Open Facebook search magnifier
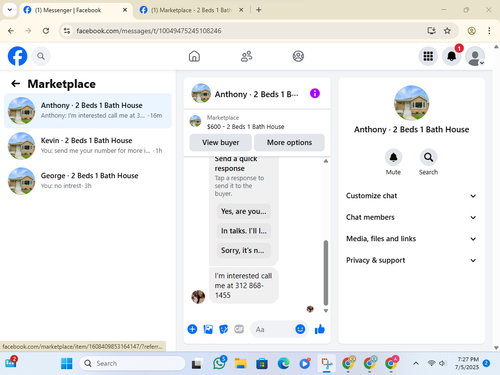 (x=41, y=56)
